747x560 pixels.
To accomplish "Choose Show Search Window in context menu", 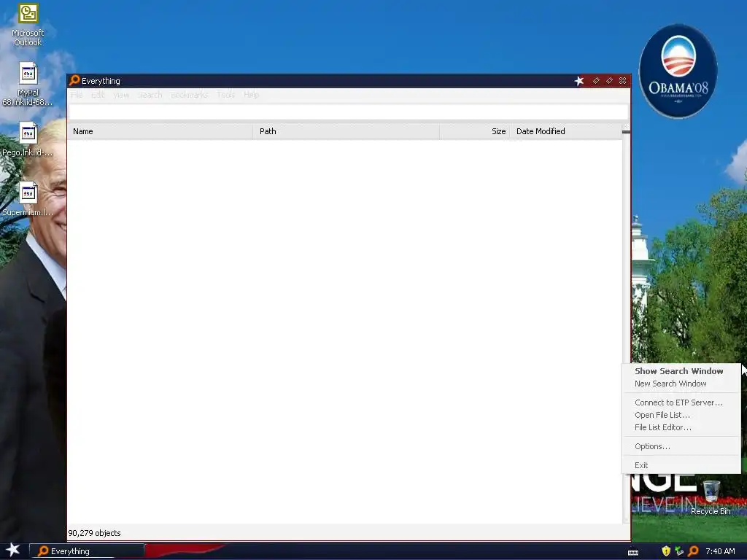I will tap(679, 371).
